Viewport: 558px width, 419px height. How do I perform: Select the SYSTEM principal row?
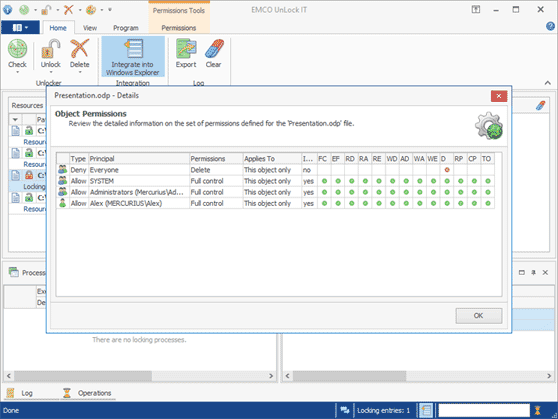[x=275, y=181]
